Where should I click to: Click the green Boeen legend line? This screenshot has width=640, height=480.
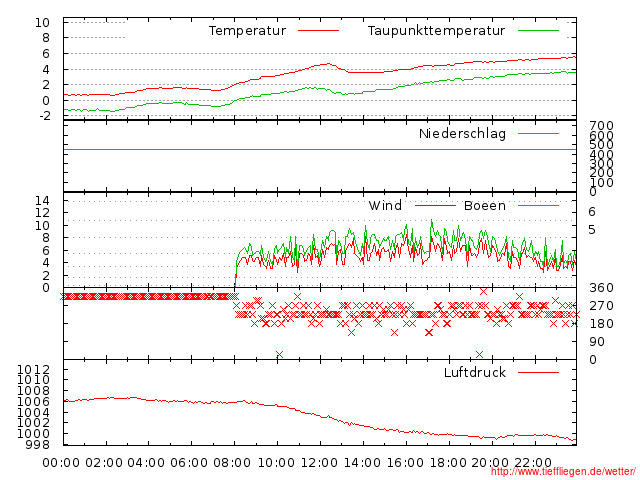538,206
